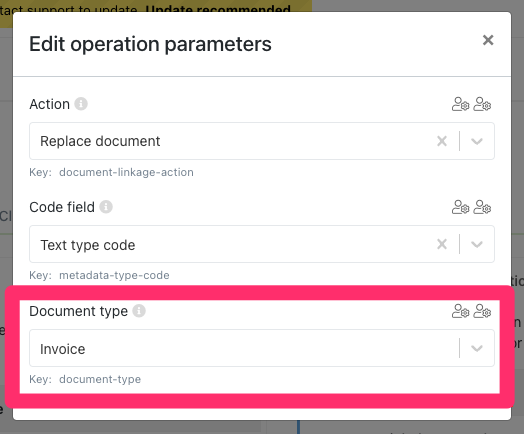Click first user-settings icon in Code field row
Screen dimensions: 524x434
tap(461, 207)
